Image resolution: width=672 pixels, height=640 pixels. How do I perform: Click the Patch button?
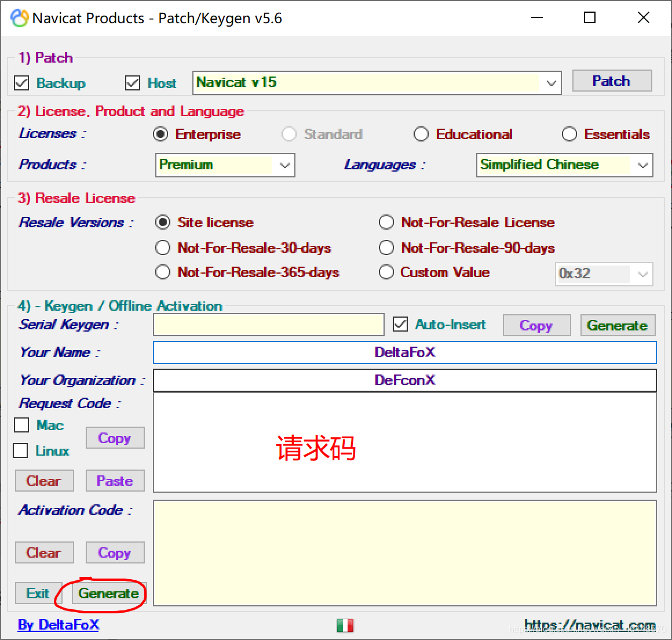[x=612, y=81]
